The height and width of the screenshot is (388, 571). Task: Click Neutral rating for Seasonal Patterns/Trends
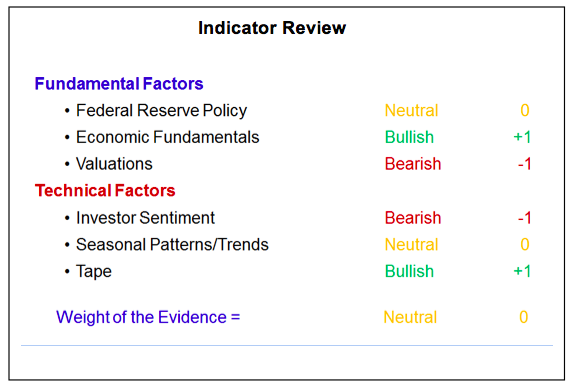411,244
